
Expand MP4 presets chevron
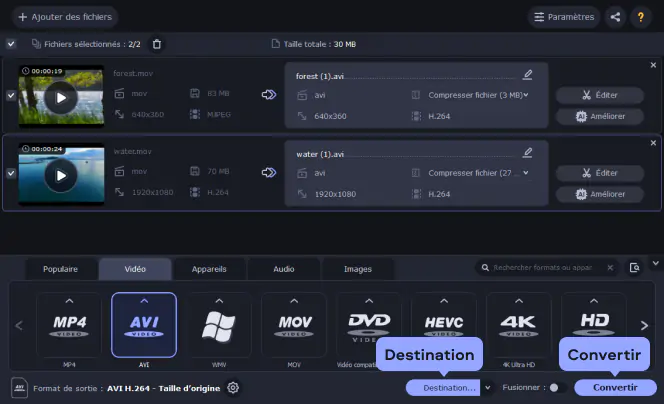point(69,301)
